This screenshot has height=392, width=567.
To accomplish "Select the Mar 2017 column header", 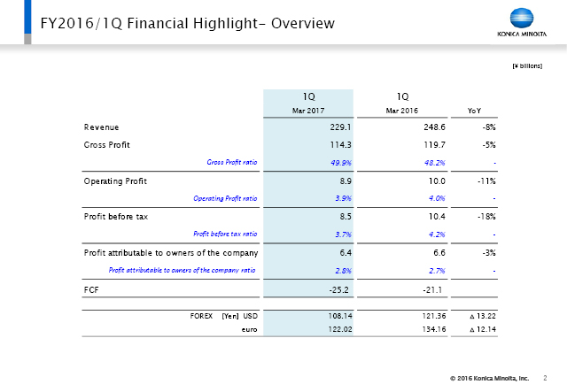I will (308, 111).
